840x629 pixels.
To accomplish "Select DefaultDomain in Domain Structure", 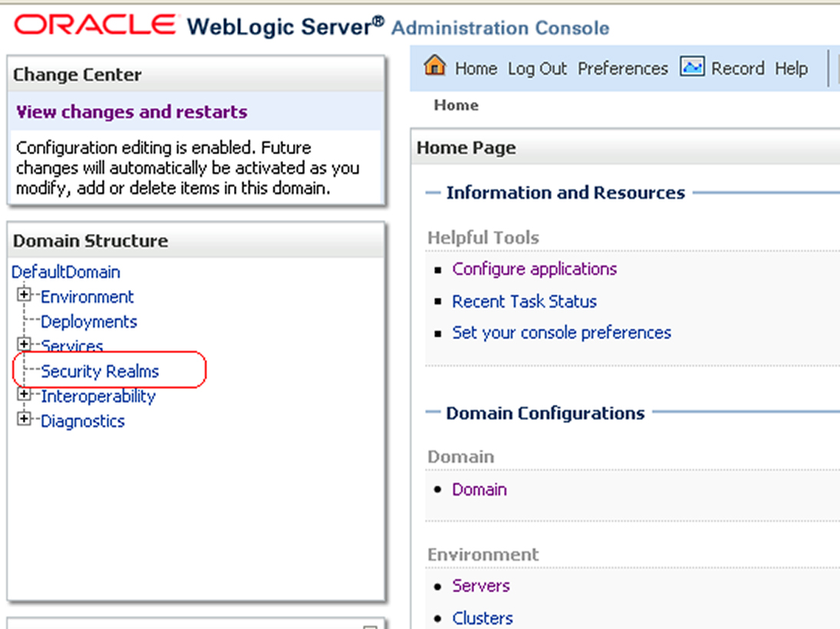I will point(66,272).
